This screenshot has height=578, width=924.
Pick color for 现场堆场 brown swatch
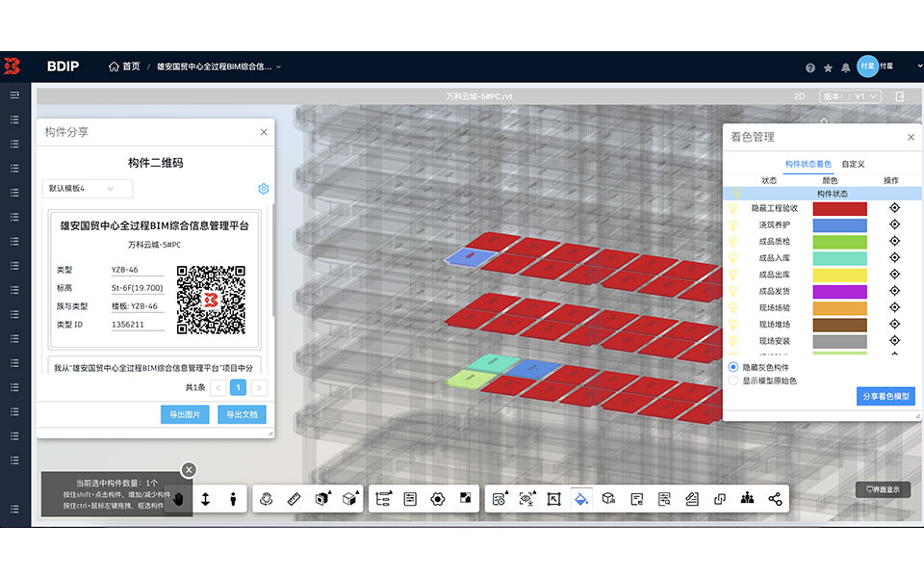[x=839, y=325]
